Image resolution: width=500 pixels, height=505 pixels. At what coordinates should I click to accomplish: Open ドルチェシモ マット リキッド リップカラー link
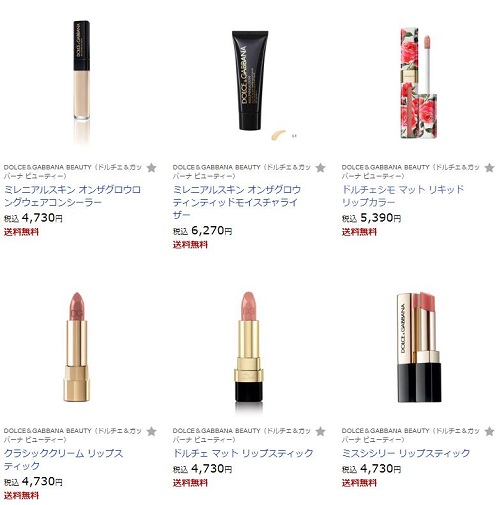pos(403,196)
